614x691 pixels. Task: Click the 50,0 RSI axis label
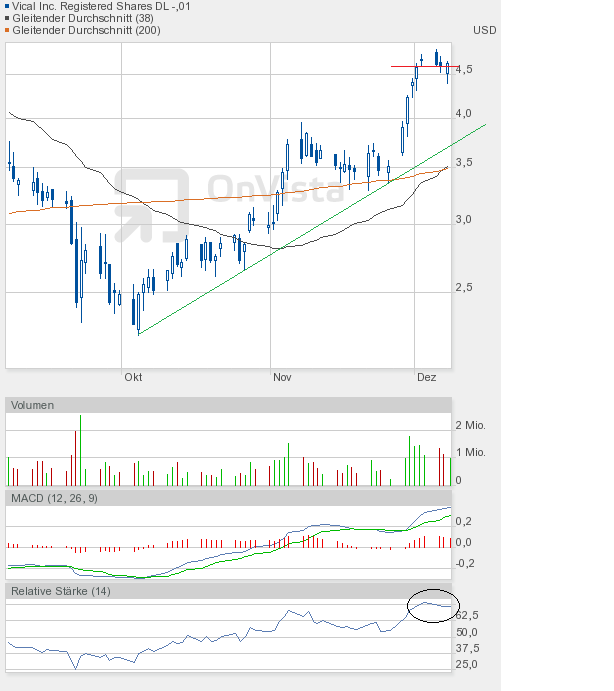(x=467, y=632)
